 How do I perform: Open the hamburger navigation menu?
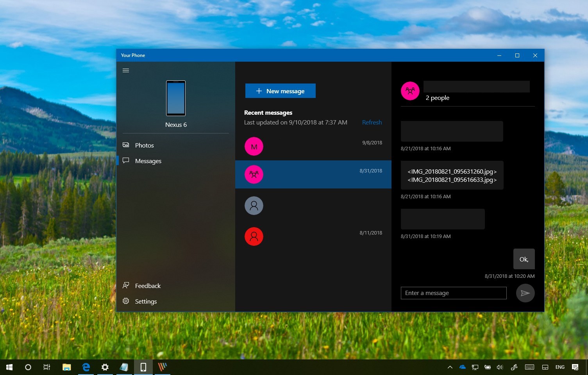tap(126, 70)
